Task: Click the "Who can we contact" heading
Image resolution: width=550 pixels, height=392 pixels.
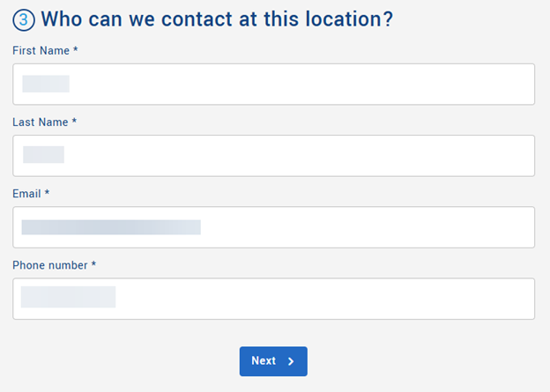Action: [217, 19]
